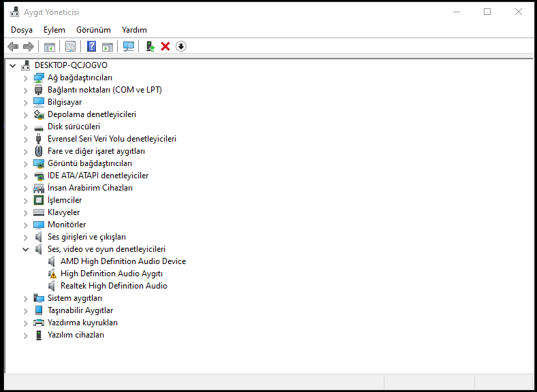
Task: Expand the Disk sürücüleri chevron
Action: 26,127
